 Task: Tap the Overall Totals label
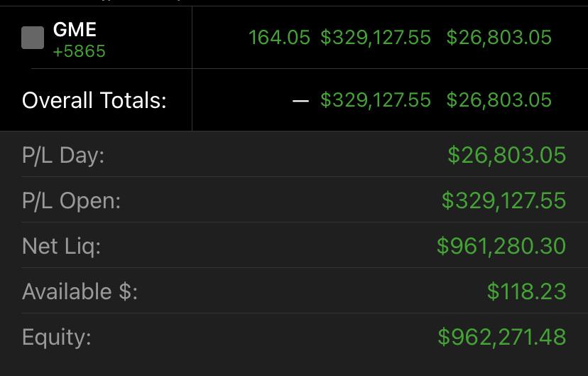click(x=94, y=100)
